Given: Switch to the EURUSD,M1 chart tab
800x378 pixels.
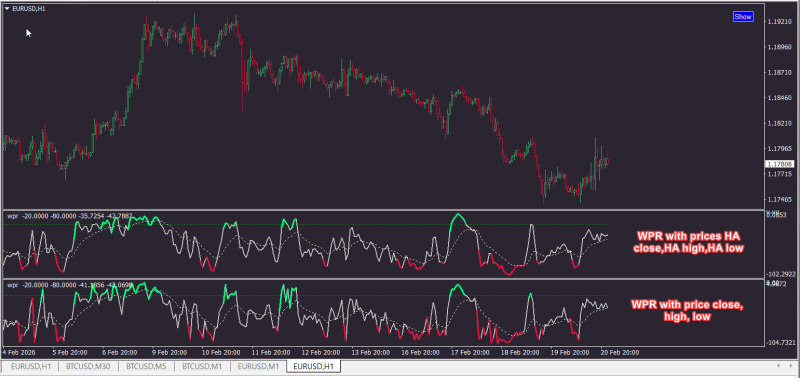Looking at the screenshot, I should [259, 366].
